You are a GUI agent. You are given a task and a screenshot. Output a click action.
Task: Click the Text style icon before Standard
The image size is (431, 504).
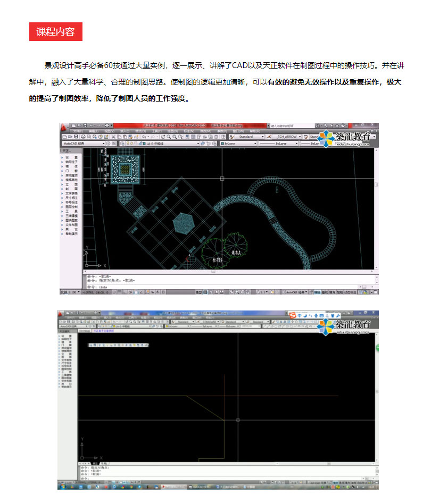coord(231,137)
